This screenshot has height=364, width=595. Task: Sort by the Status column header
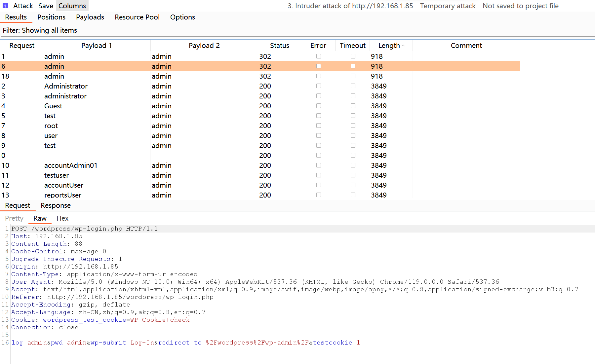279,46
